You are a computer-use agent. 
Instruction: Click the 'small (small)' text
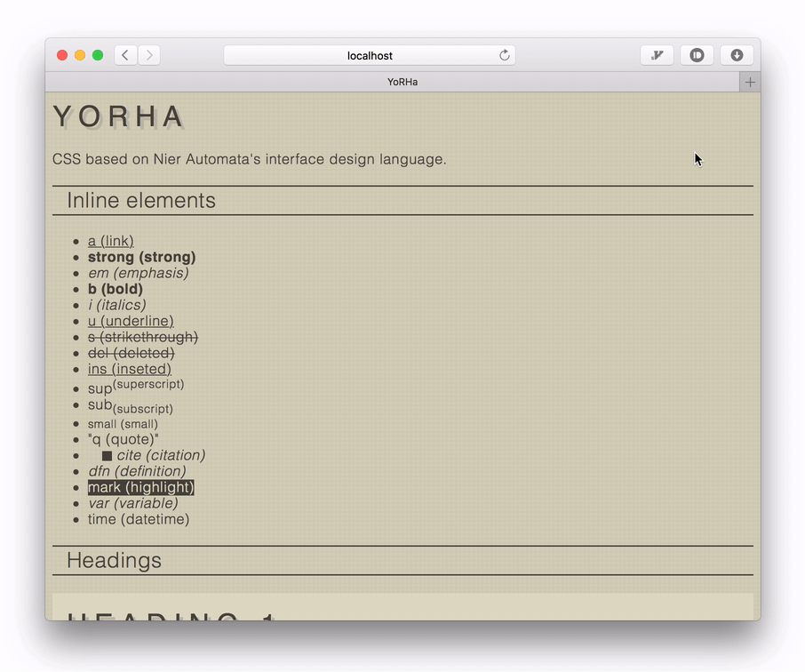[x=123, y=424]
